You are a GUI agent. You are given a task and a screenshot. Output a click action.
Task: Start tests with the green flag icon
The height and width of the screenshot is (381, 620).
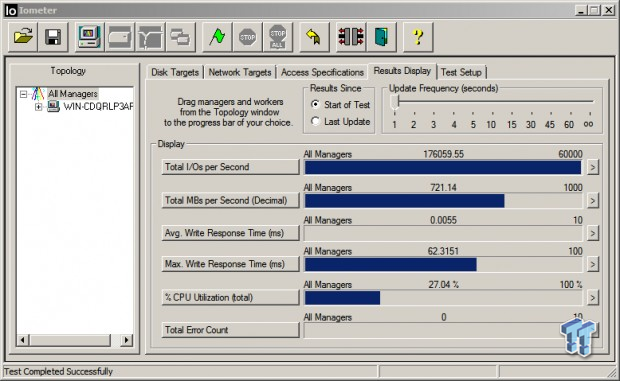(217, 37)
